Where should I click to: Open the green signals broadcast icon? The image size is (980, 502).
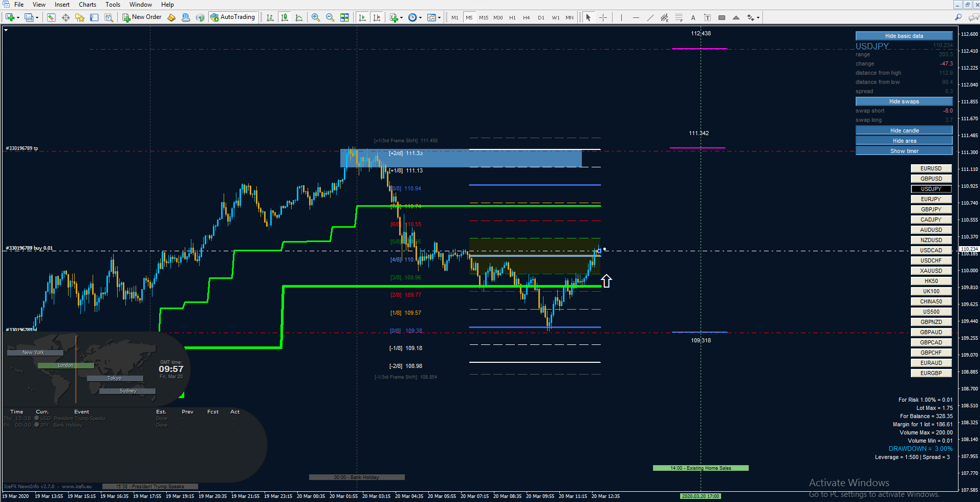tap(200, 17)
